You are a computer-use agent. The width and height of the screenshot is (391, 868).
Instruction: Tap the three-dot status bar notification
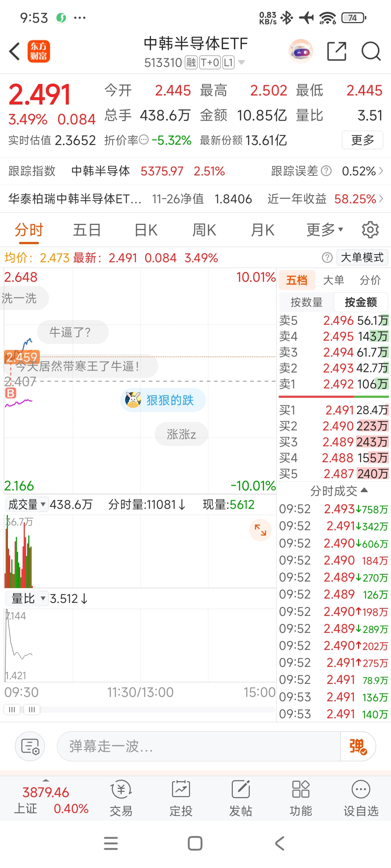point(80,17)
